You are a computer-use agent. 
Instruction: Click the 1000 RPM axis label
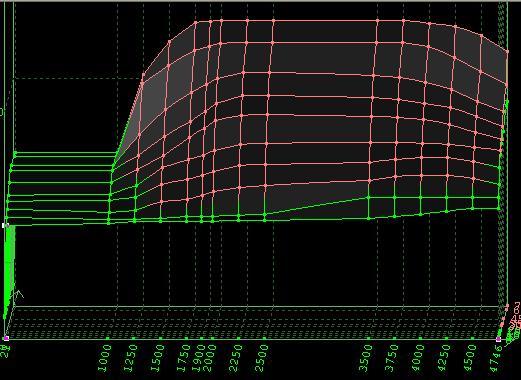105,358
